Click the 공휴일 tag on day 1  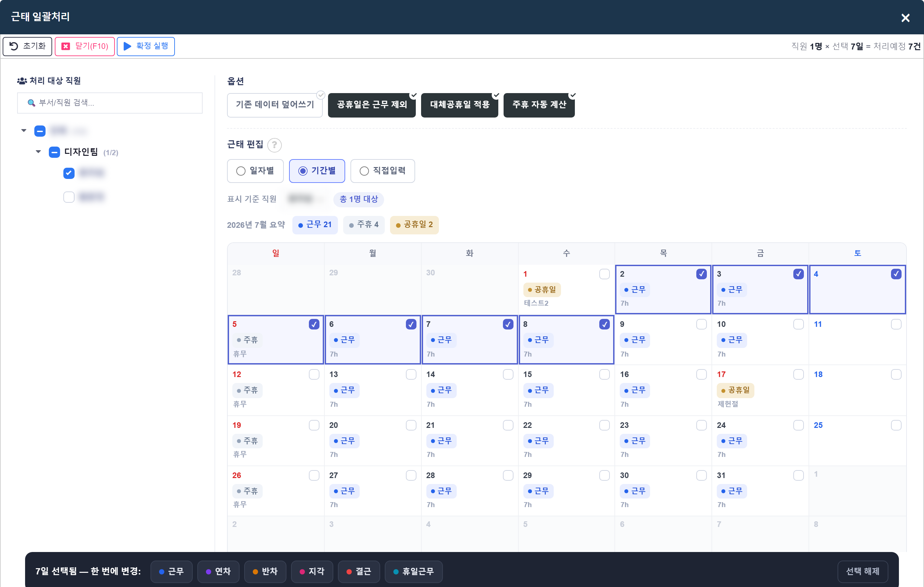tap(542, 290)
